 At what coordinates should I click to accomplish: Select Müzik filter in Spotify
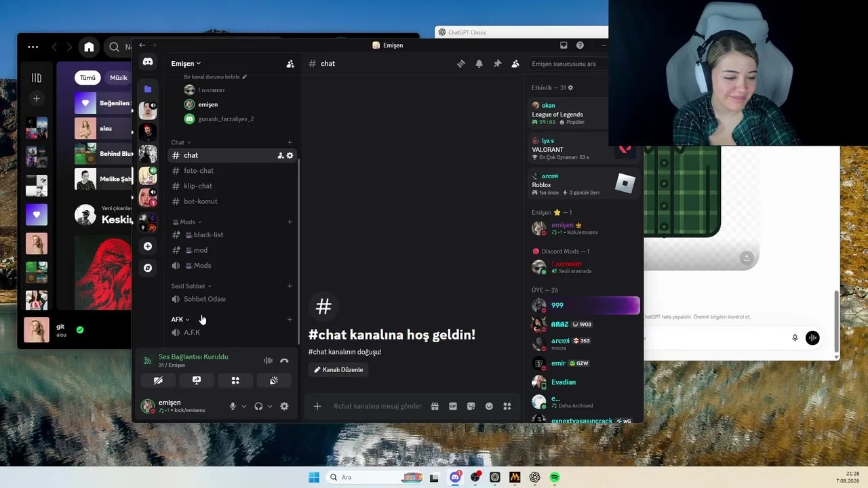pos(119,77)
